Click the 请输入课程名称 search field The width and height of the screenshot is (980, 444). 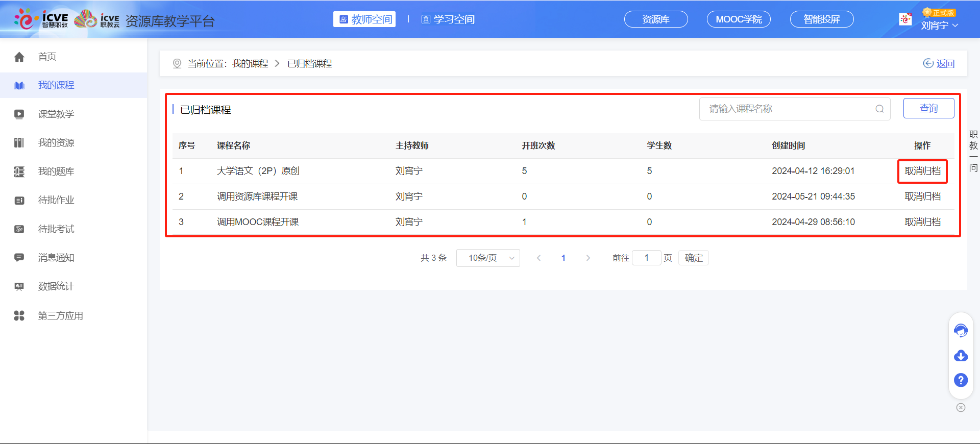pyautogui.click(x=795, y=109)
